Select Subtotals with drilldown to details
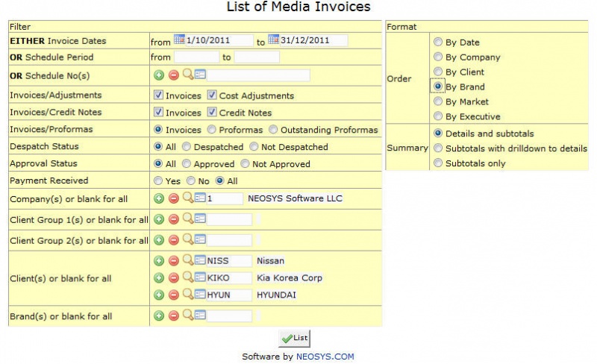597x364 pixels. [x=438, y=148]
